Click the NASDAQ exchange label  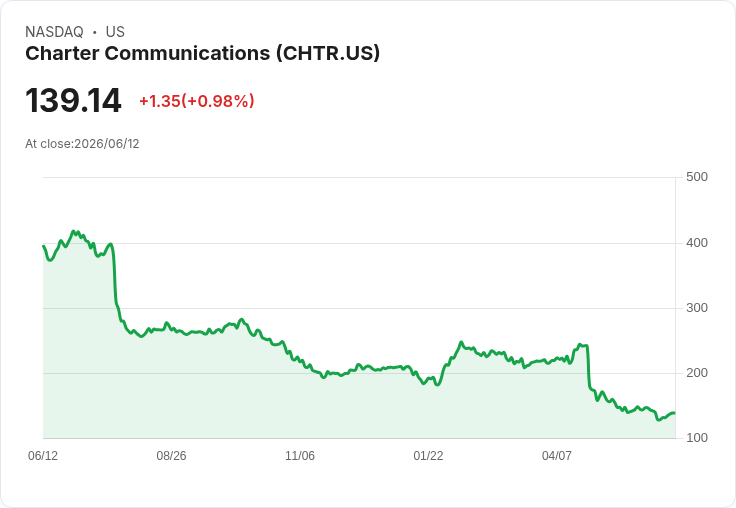point(54,32)
